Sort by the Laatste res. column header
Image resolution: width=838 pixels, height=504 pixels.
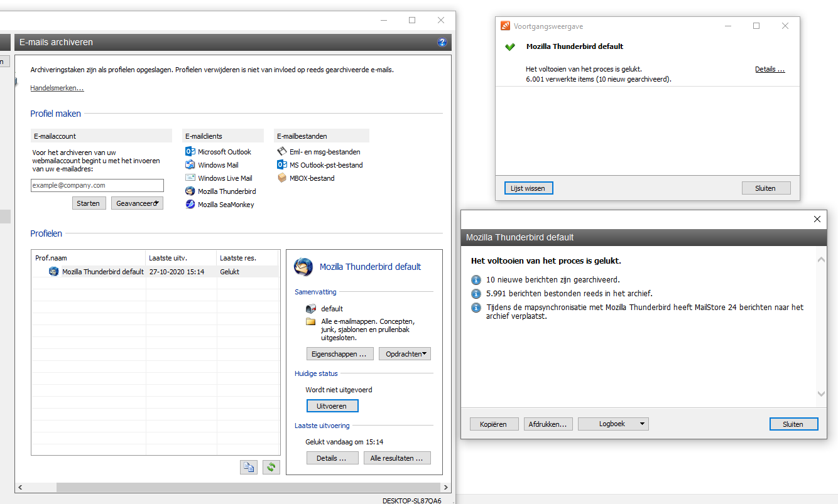tap(248, 258)
